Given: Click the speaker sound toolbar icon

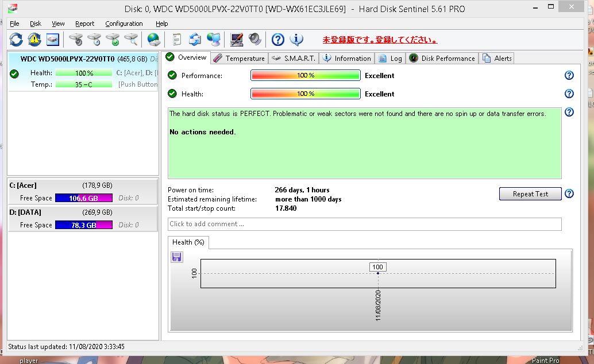Looking at the screenshot, I should 255,40.
